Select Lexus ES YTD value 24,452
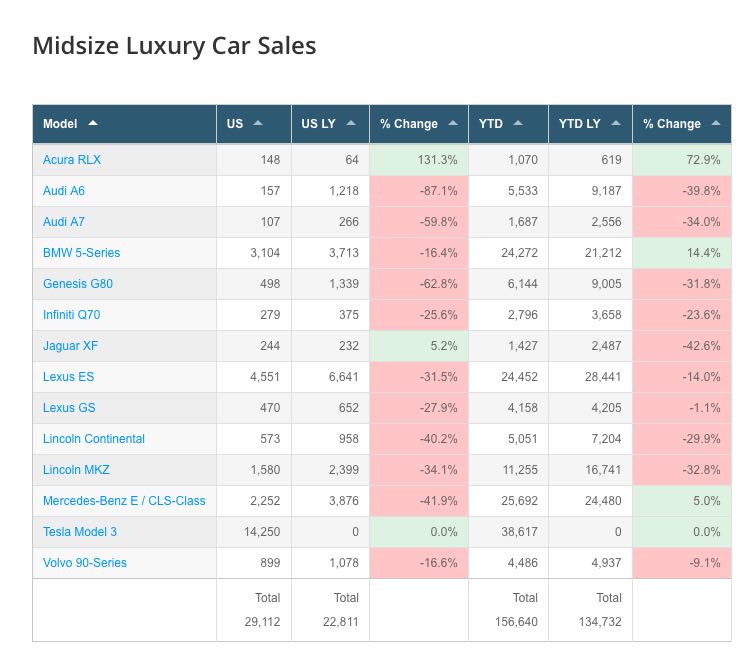Image resolution: width=746 pixels, height=663 pixels. point(508,377)
